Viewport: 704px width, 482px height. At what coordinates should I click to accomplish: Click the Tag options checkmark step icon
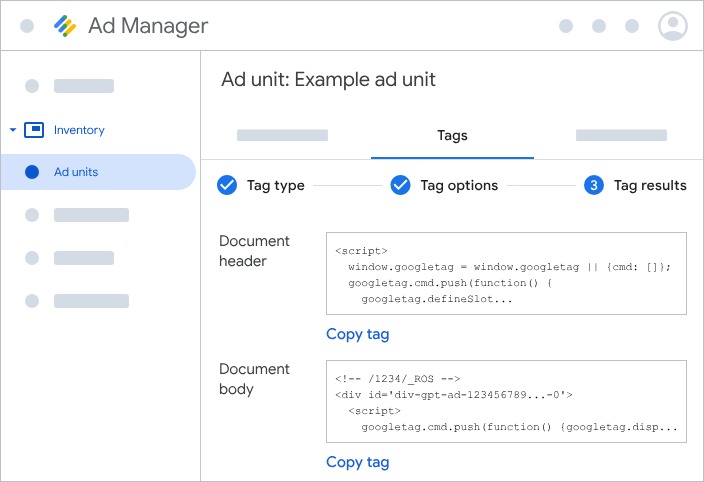pos(400,185)
